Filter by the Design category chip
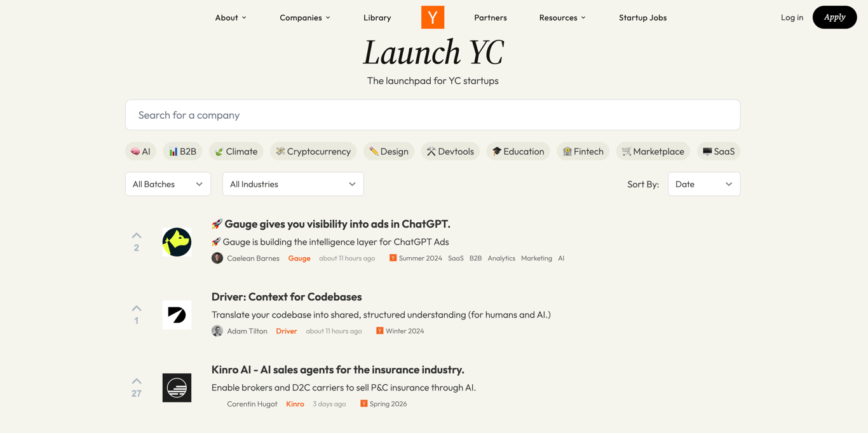This screenshot has width=868, height=433. [x=389, y=151]
